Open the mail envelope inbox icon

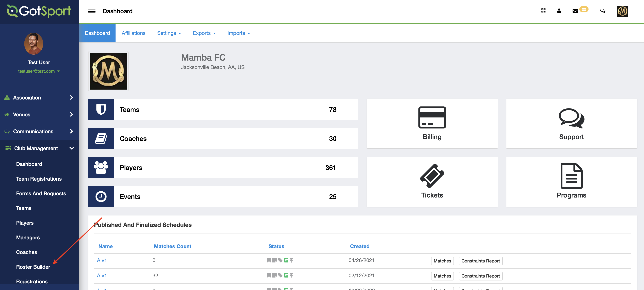pyautogui.click(x=575, y=11)
